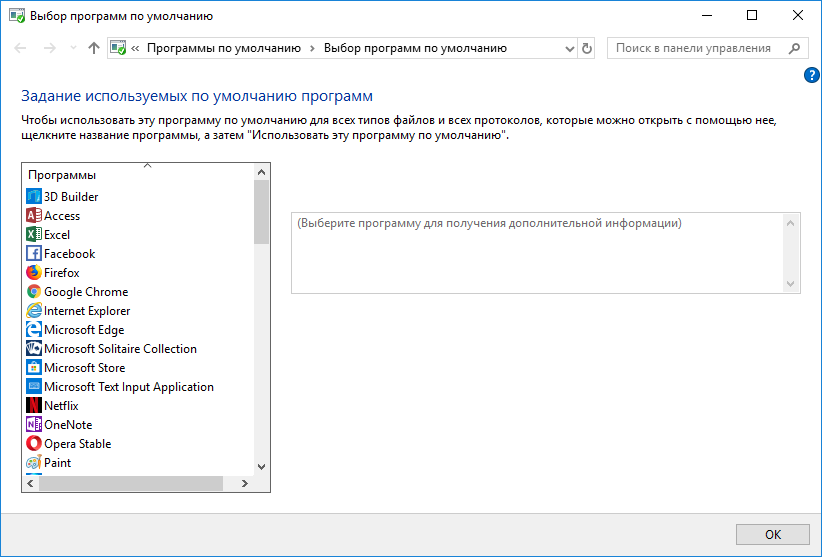The image size is (822, 557).
Task: Expand the hidden breadcrumb path chevrons
Action: 135,49
